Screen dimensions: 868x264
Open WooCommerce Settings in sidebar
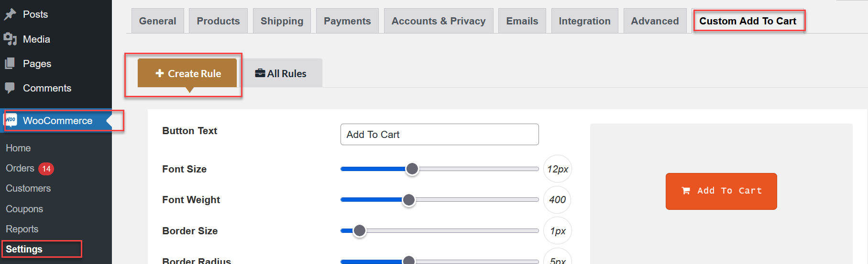[x=24, y=249]
